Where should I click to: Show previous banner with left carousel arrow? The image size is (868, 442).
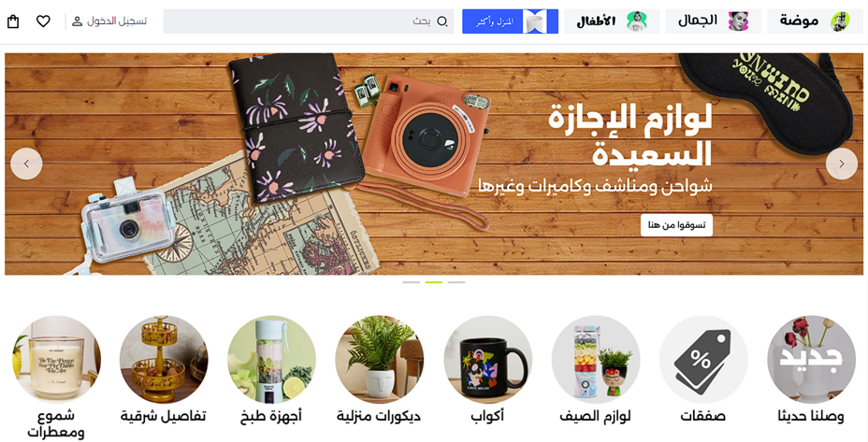click(26, 164)
